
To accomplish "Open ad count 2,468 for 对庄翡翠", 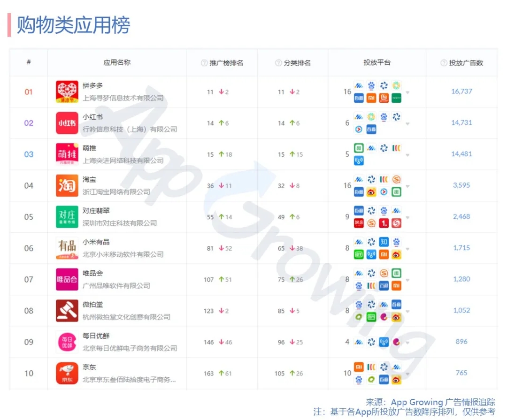I will [x=461, y=217].
